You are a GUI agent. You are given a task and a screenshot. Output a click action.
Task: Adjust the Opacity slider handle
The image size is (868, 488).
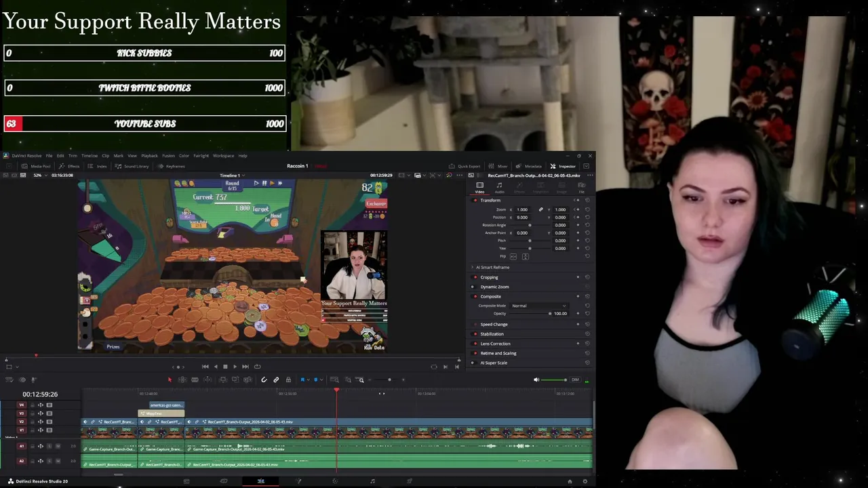[550, 313]
